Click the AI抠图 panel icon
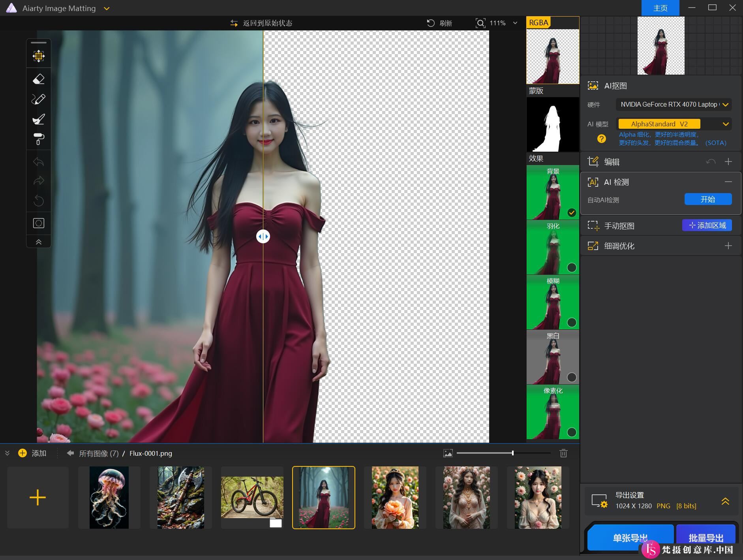 (593, 86)
